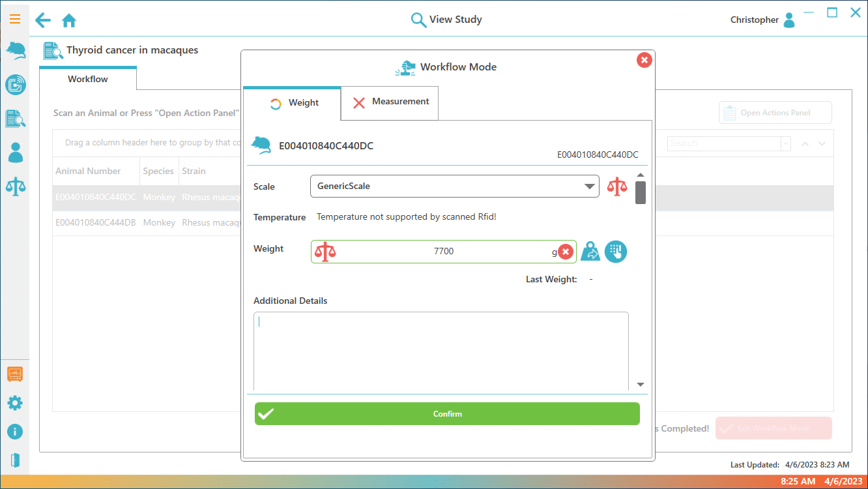Open settings gear in sidebar
The image size is (868, 489).
15,403
